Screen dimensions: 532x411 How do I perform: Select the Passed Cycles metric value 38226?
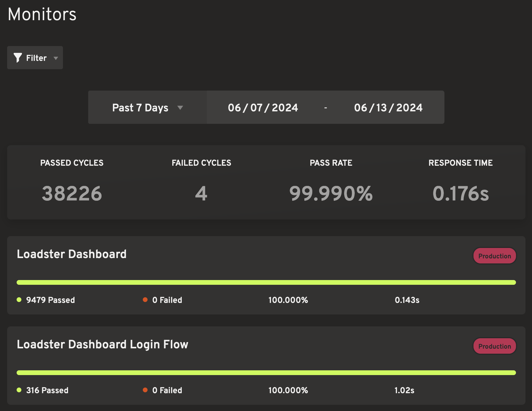point(72,194)
